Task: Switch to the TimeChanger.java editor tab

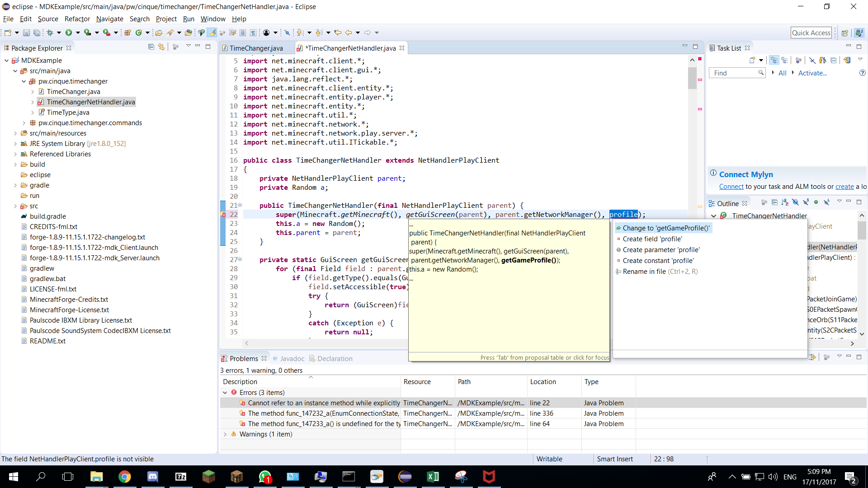Action: coord(256,47)
